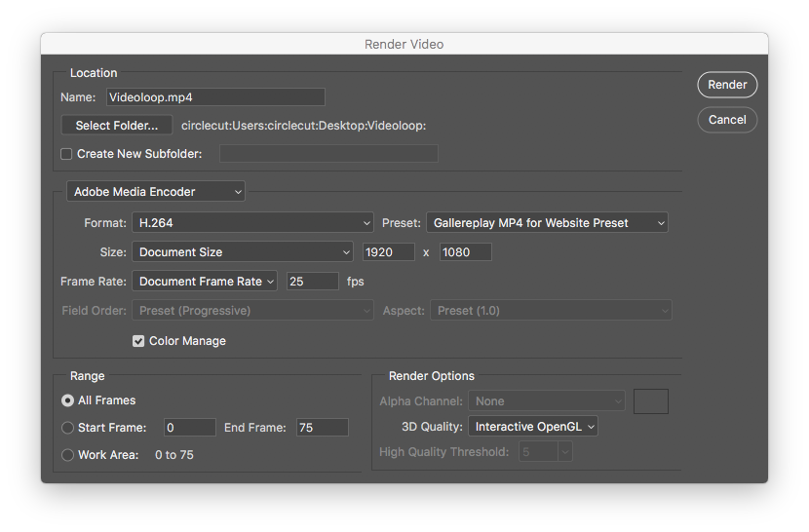This screenshot has width=809, height=532.
Task: Select the All Frames radio button
Action: click(x=67, y=400)
